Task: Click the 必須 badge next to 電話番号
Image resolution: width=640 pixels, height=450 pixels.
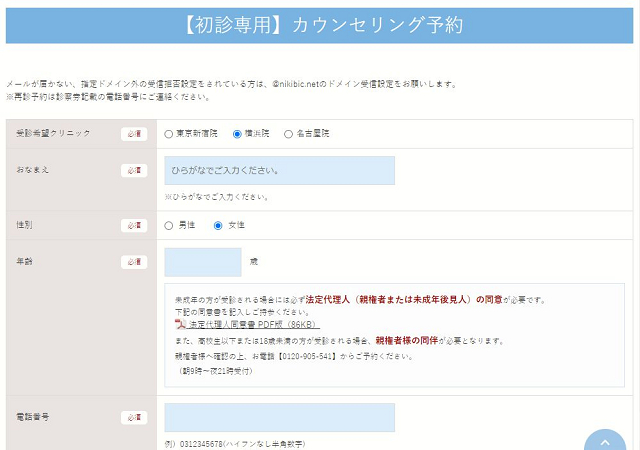Action: (x=134, y=417)
